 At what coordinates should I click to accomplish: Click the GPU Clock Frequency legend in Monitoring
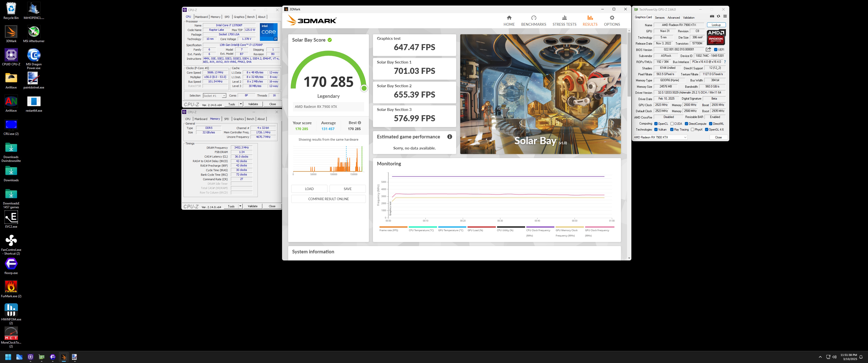pos(600,232)
